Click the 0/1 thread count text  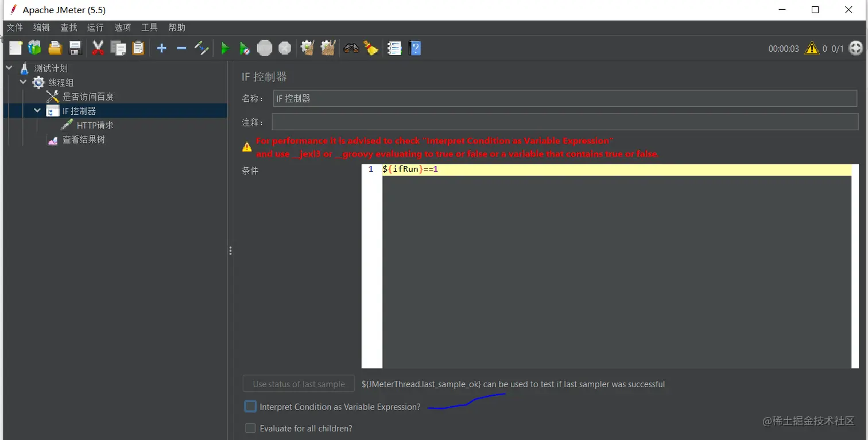click(838, 49)
